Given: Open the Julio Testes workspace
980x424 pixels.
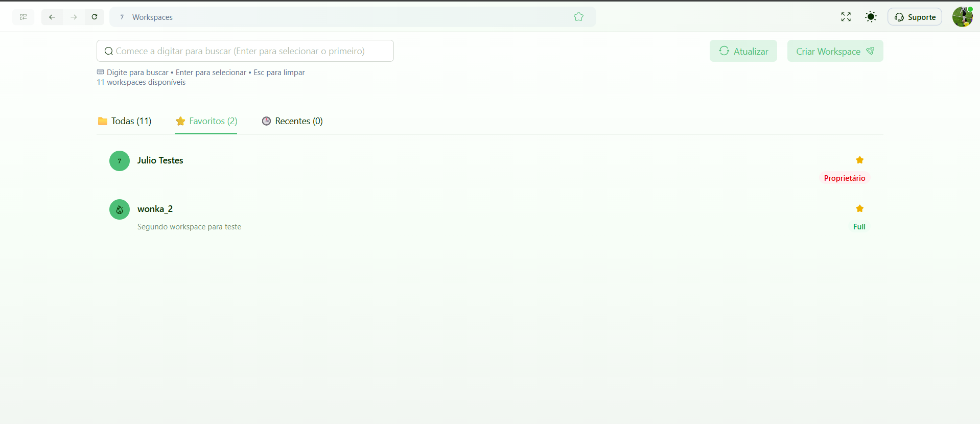Looking at the screenshot, I should 160,160.
